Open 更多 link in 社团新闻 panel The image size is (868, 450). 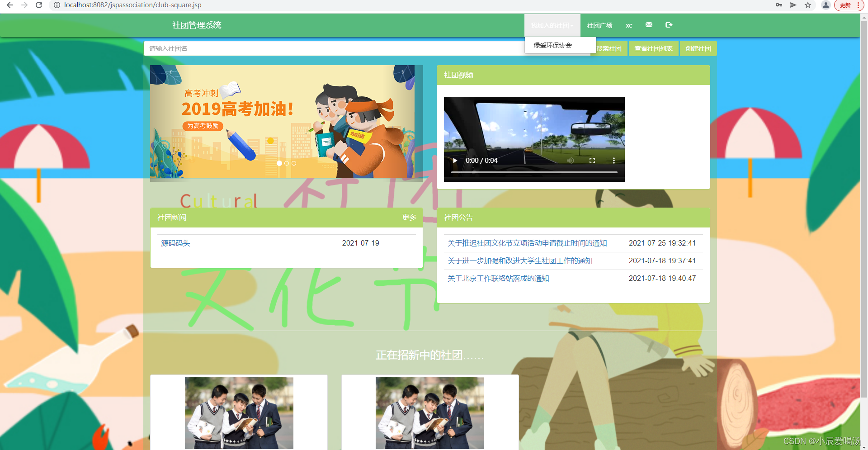pos(409,218)
